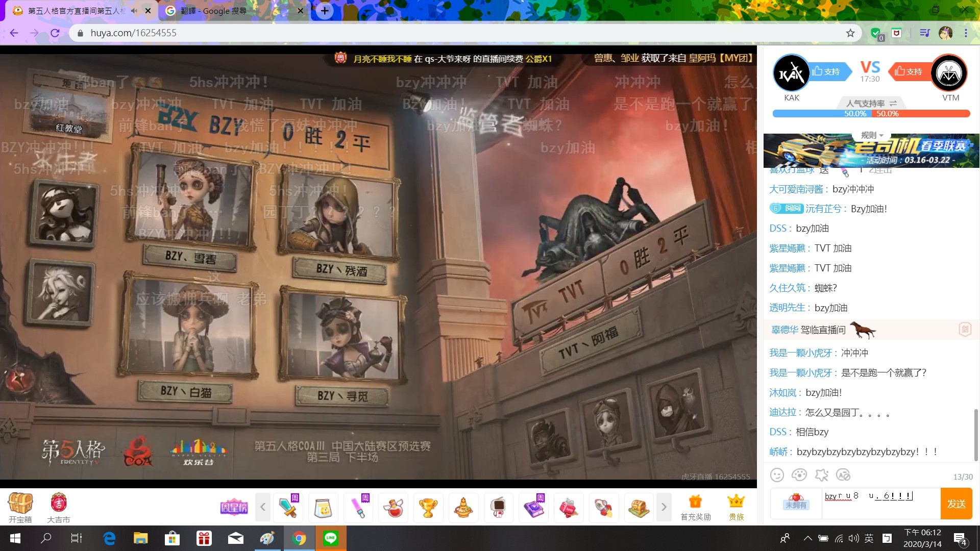
Task: Click the VTM team logo
Action: [x=949, y=73]
